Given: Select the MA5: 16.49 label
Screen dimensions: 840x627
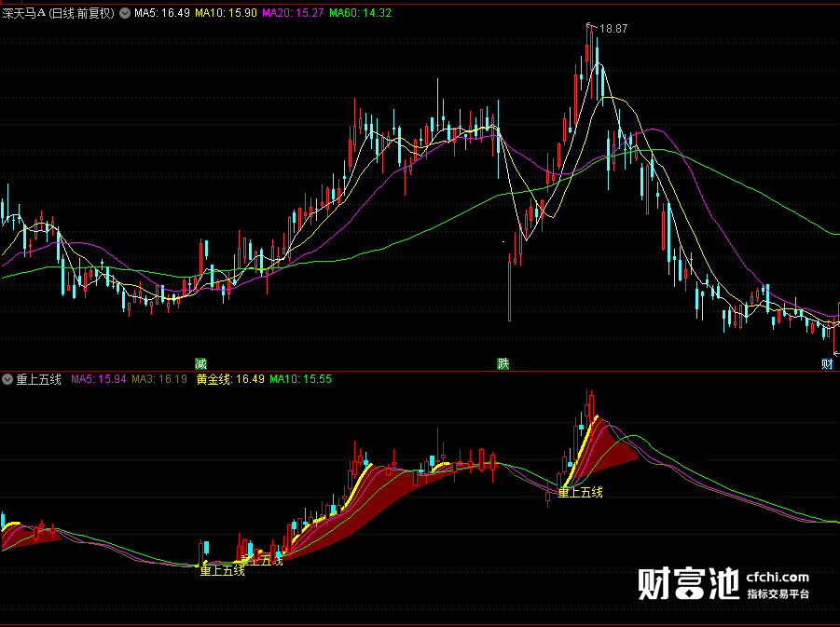Looking at the screenshot, I should [x=162, y=13].
